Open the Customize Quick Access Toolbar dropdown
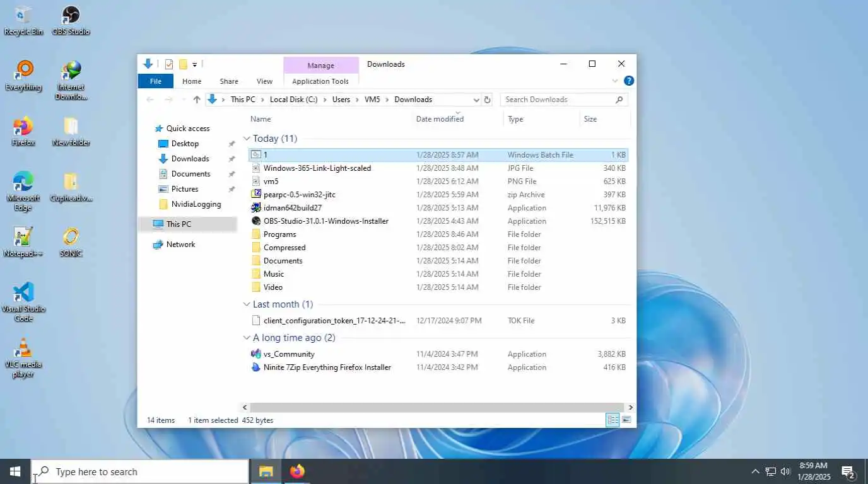The width and height of the screenshot is (868, 484). [x=195, y=64]
